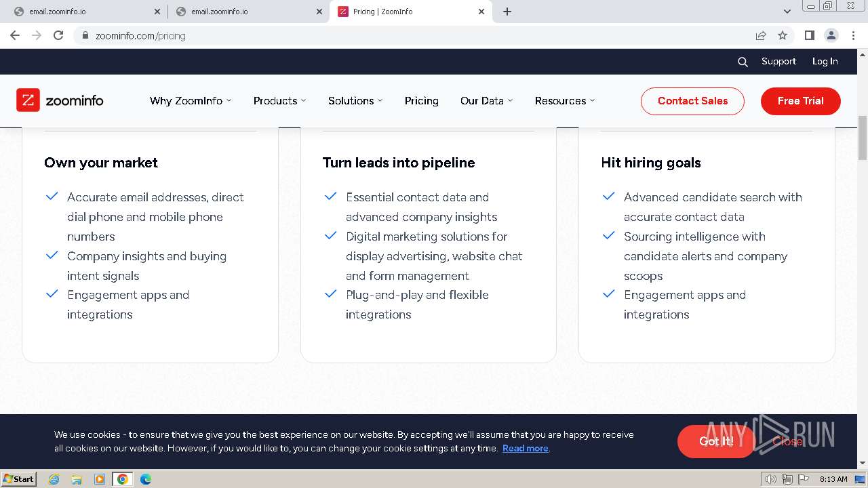Click checkmark beside Plug-and-play and flexible

point(330,294)
